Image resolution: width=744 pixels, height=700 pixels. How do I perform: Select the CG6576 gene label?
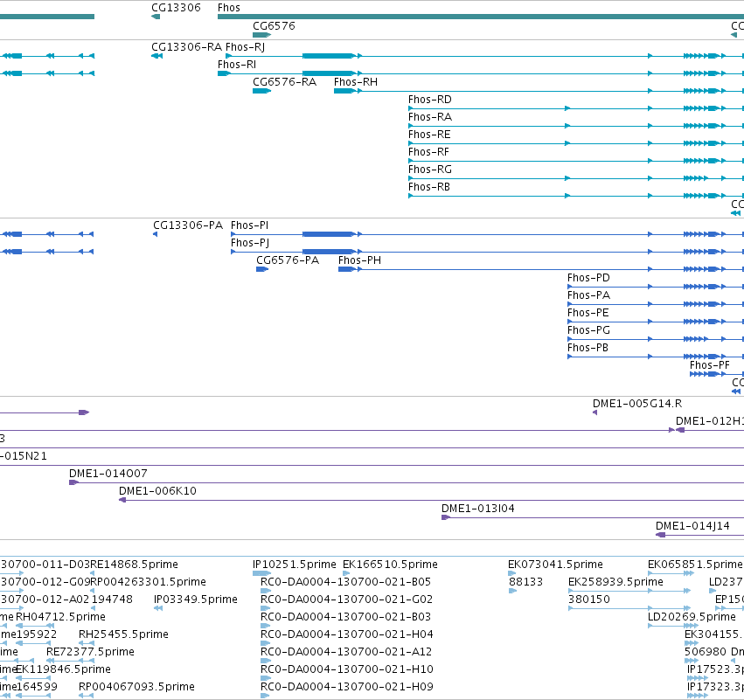tap(274, 25)
